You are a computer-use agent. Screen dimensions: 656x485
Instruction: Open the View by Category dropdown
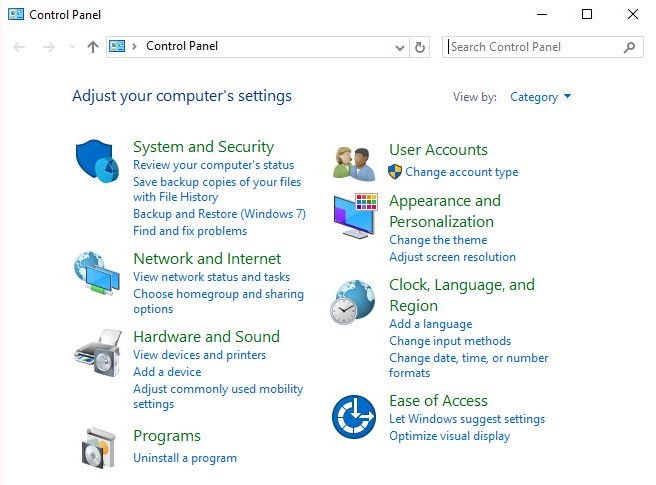point(540,97)
